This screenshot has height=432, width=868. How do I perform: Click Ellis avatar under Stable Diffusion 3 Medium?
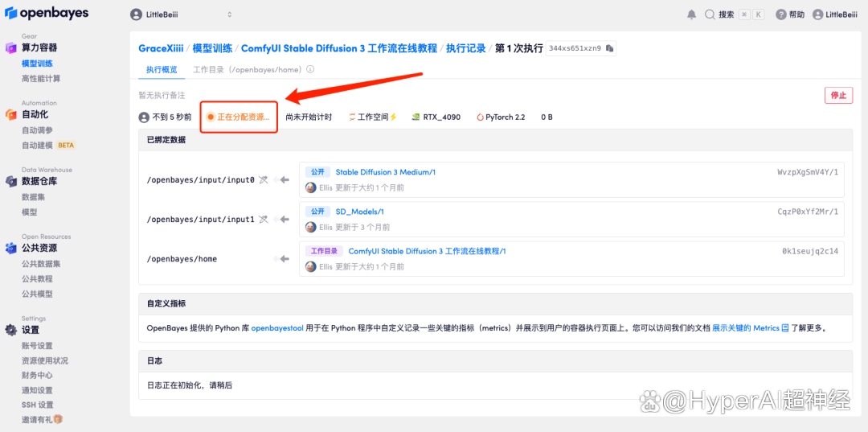(x=311, y=187)
